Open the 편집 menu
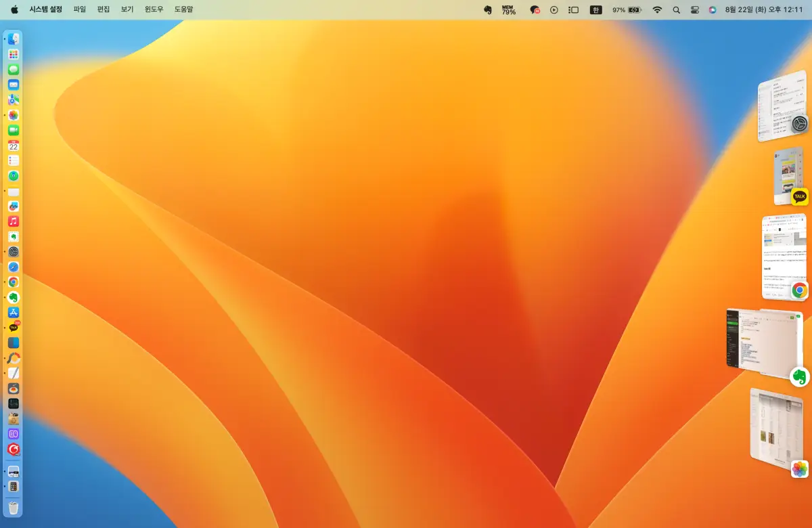 click(104, 10)
